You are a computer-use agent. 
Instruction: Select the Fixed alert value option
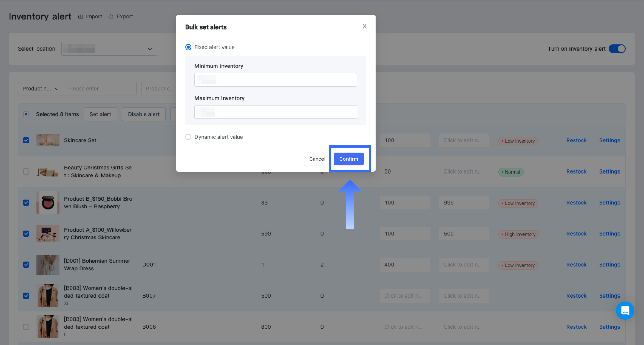pyautogui.click(x=188, y=47)
